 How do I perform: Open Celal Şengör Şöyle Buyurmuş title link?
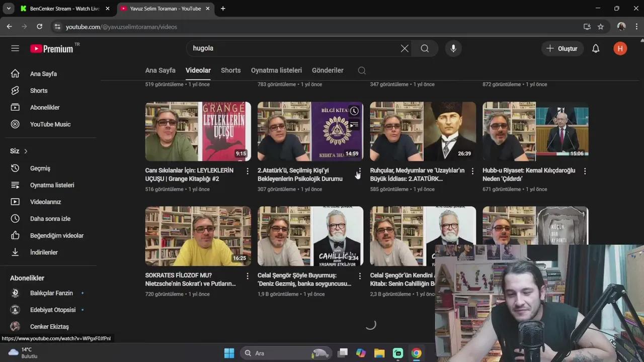[x=304, y=280]
